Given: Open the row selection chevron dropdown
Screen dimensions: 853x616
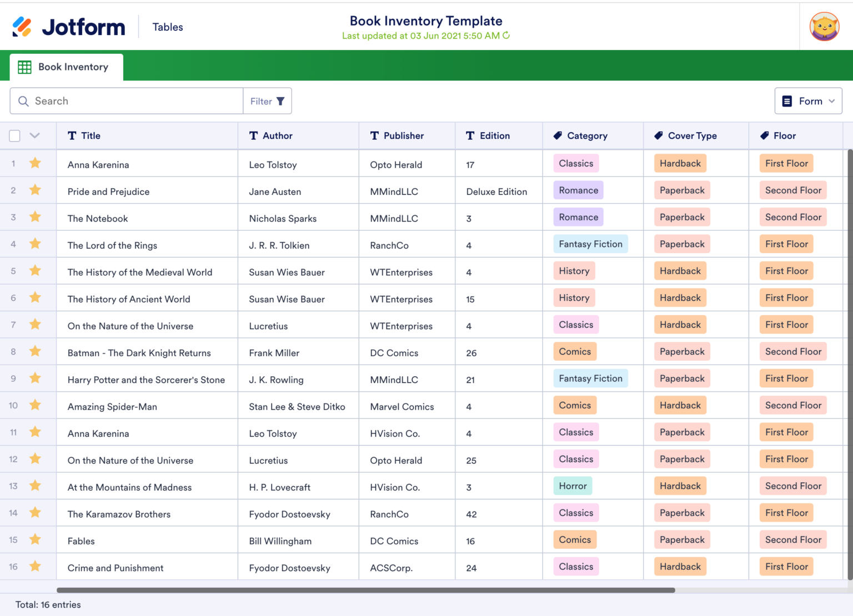Looking at the screenshot, I should coord(34,135).
